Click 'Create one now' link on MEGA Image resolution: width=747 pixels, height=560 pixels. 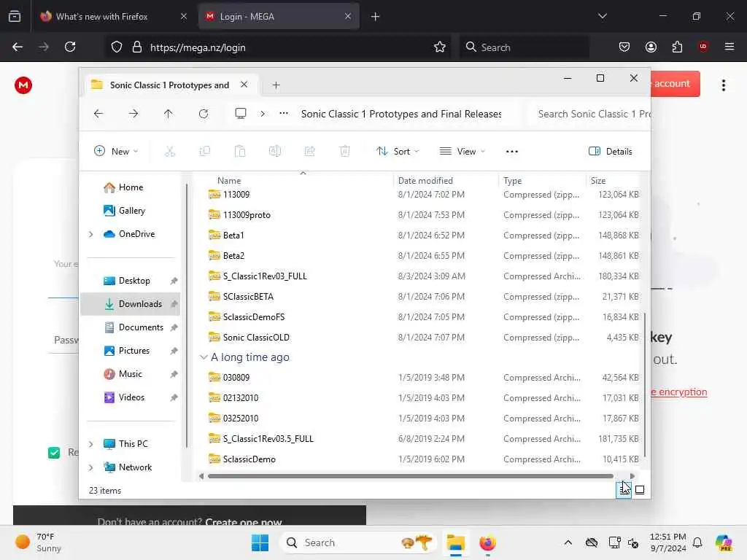click(x=243, y=522)
